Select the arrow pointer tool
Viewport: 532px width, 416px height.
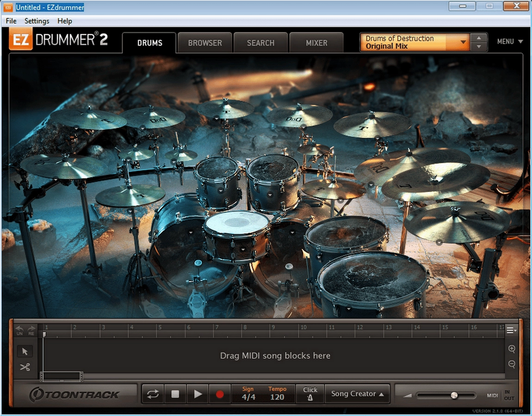coord(25,351)
